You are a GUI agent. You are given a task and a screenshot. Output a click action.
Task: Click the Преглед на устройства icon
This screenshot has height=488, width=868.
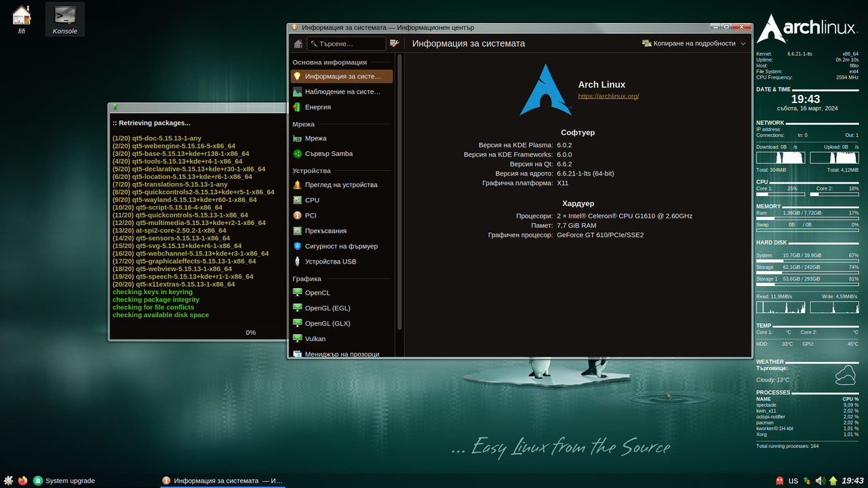click(297, 184)
